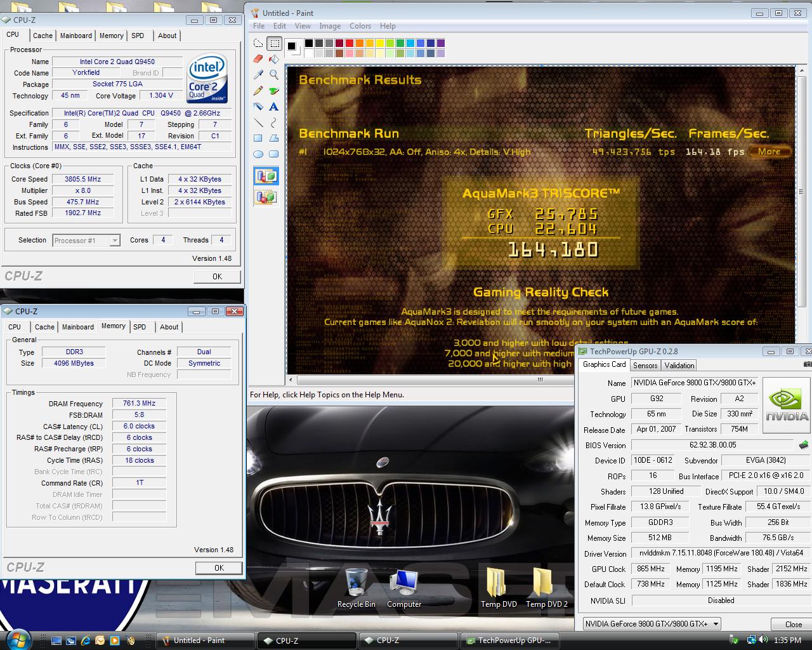The height and width of the screenshot is (650, 812).
Task: Open the Windows Start orb
Action: click(18, 639)
